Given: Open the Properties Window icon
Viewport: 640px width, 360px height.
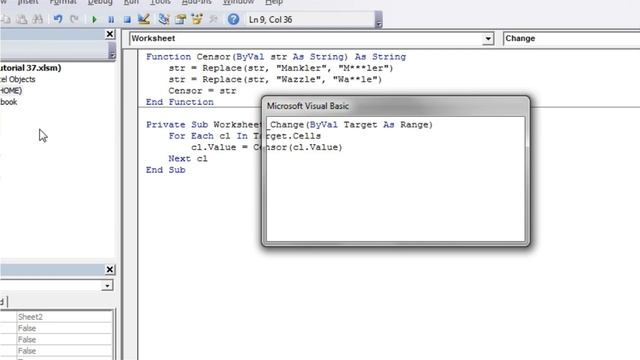Looking at the screenshot, I should point(180,19).
